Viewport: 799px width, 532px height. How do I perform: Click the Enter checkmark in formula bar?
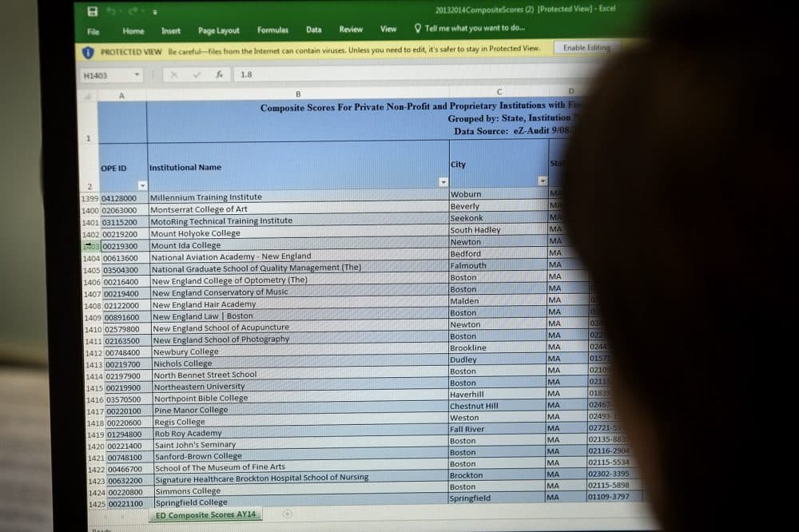pos(197,74)
